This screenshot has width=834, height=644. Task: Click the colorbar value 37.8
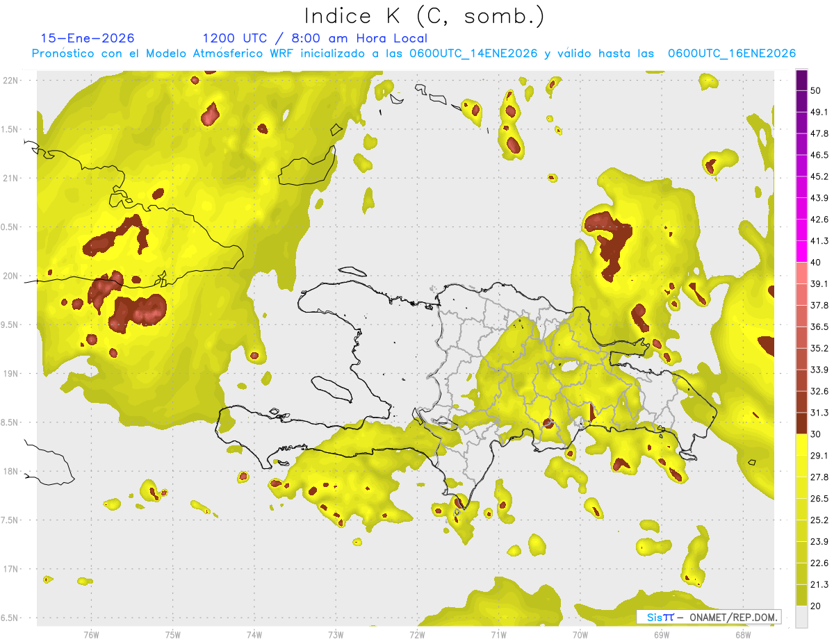(819, 305)
